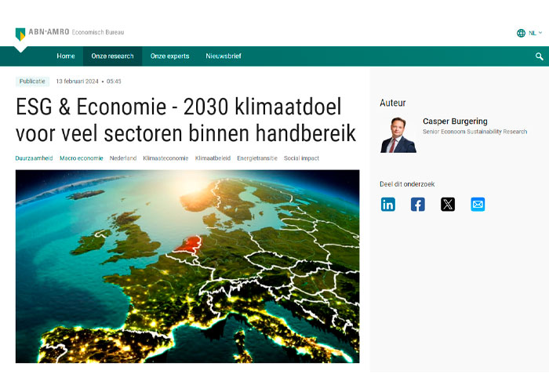Select the Nederland tag
Screen dimensions: 549x392
(x=123, y=158)
